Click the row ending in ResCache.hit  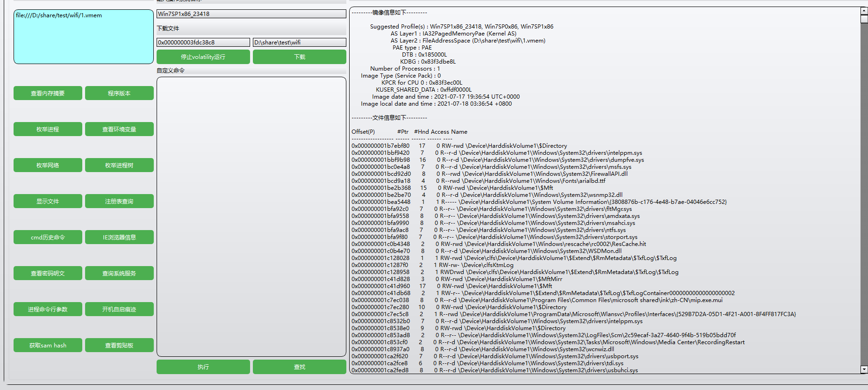pyautogui.click(x=499, y=244)
